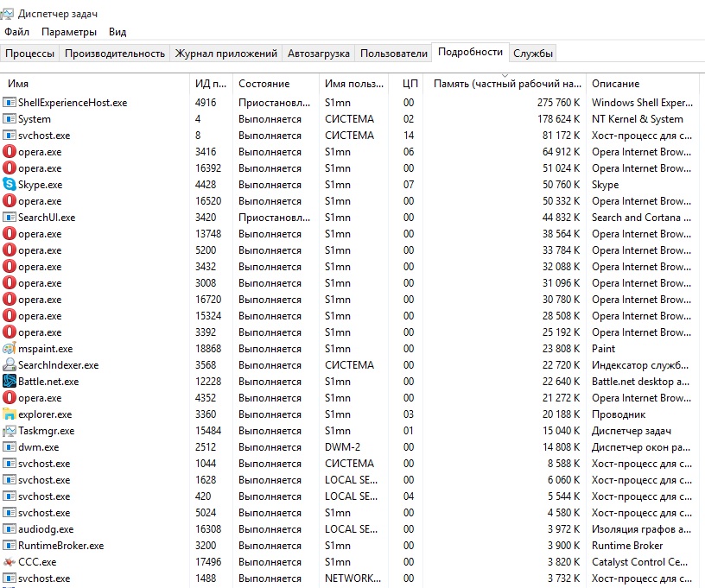Click the Battle.net.exe icon
The image size is (705, 588).
point(9,382)
